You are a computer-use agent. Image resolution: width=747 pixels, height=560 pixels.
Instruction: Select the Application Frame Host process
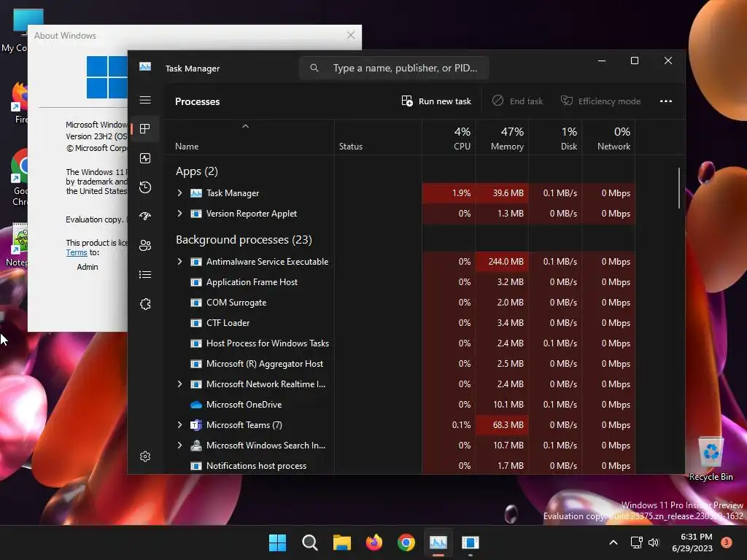coord(400,282)
